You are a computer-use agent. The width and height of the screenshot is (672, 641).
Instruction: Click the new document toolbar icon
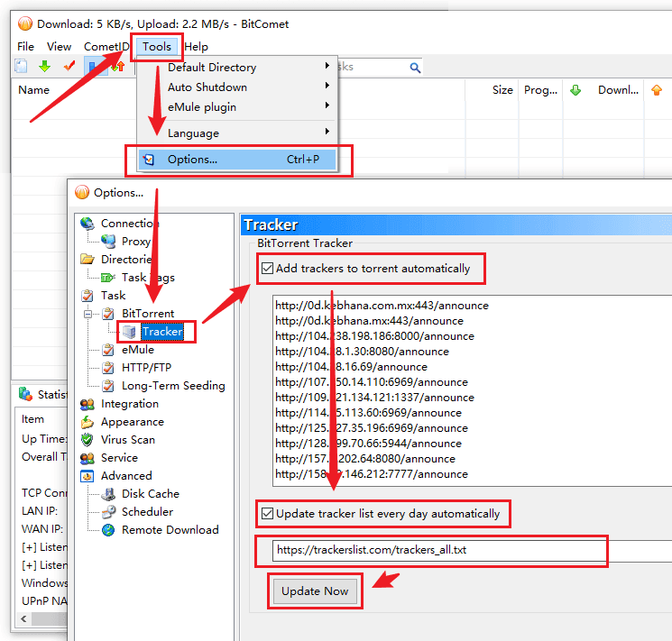click(21, 67)
